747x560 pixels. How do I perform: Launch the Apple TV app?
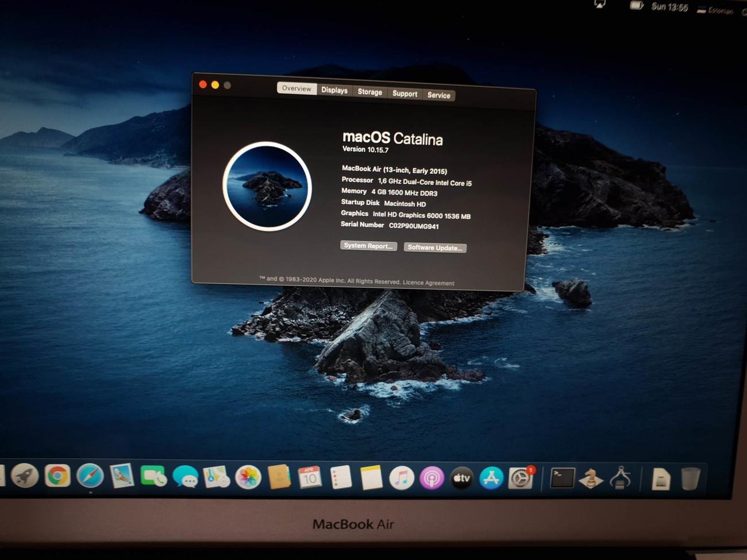point(461,478)
